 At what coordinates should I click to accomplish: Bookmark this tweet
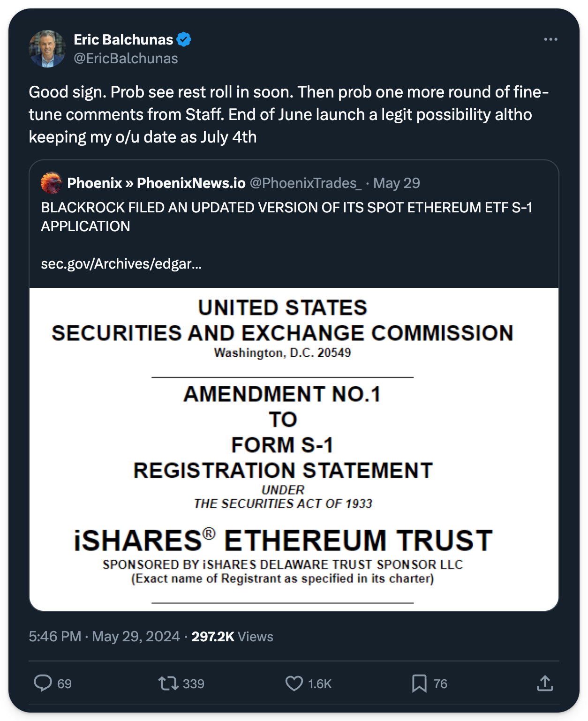(419, 683)
